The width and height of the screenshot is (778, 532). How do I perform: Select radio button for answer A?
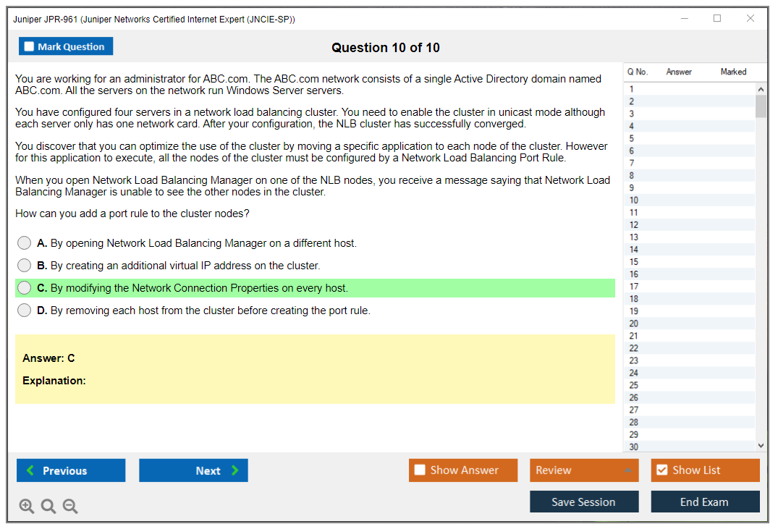coord(25,243)
